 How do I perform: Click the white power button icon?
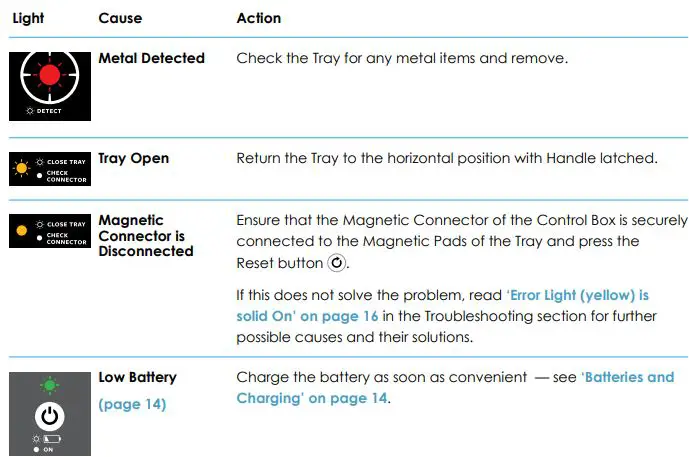coord(49,415)
